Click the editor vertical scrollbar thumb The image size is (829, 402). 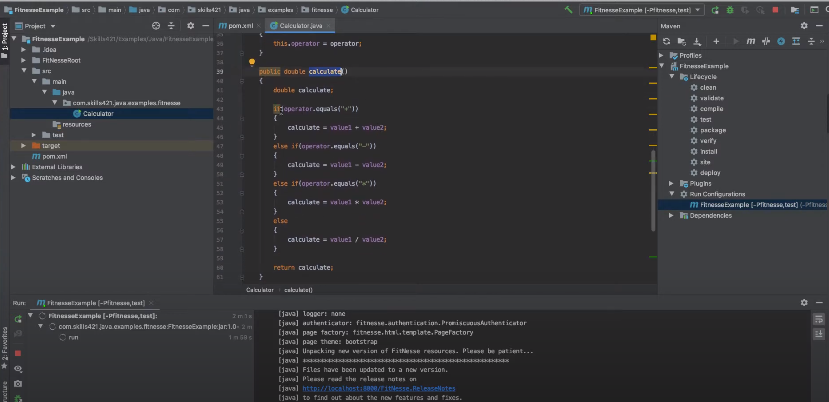pyautogui.click(x=653, y=189)
